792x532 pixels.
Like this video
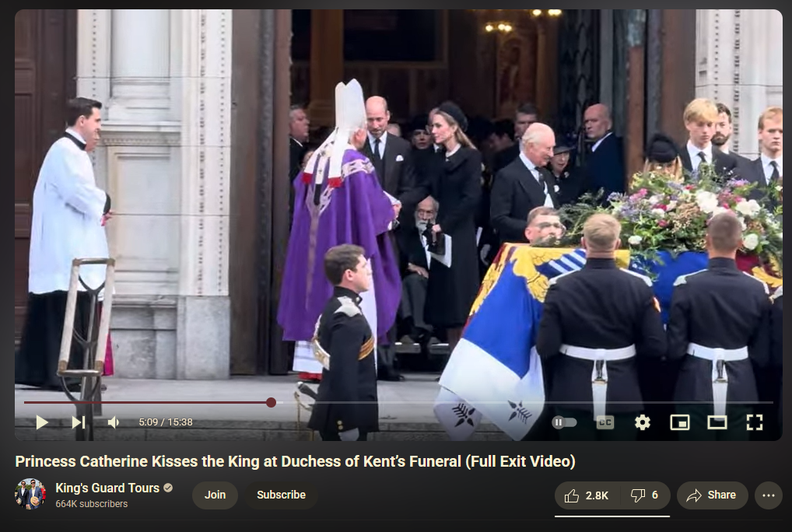point(587,495)
